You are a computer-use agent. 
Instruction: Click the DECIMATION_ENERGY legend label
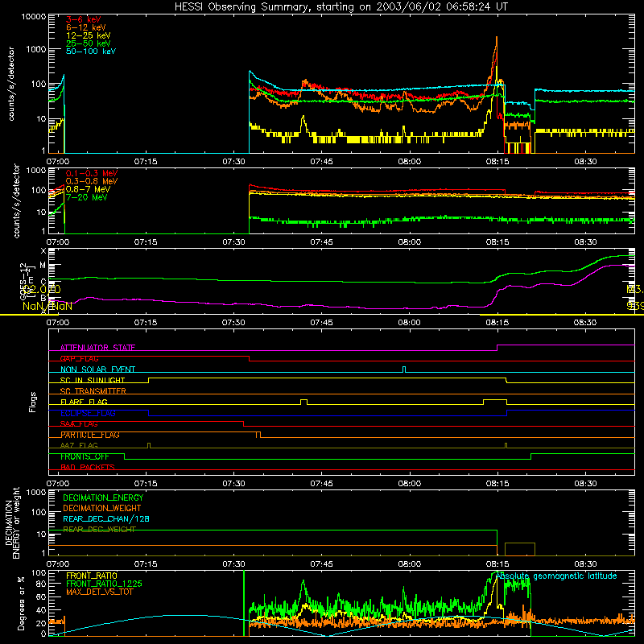103,497
